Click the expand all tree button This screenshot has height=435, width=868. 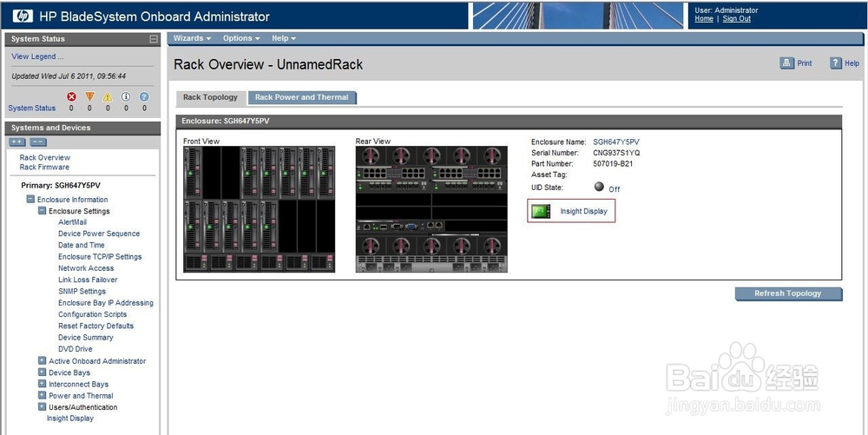[x=17, y=142]
